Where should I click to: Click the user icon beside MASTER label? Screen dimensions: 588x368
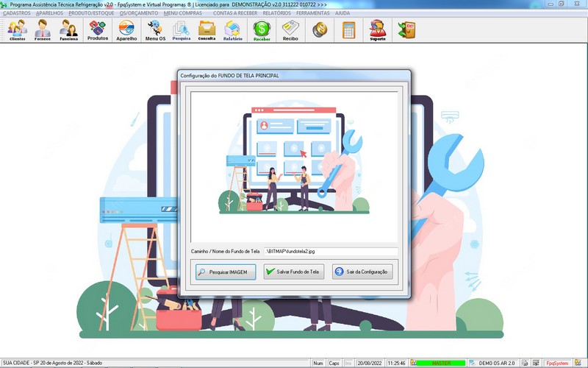[x=413, y=363]
